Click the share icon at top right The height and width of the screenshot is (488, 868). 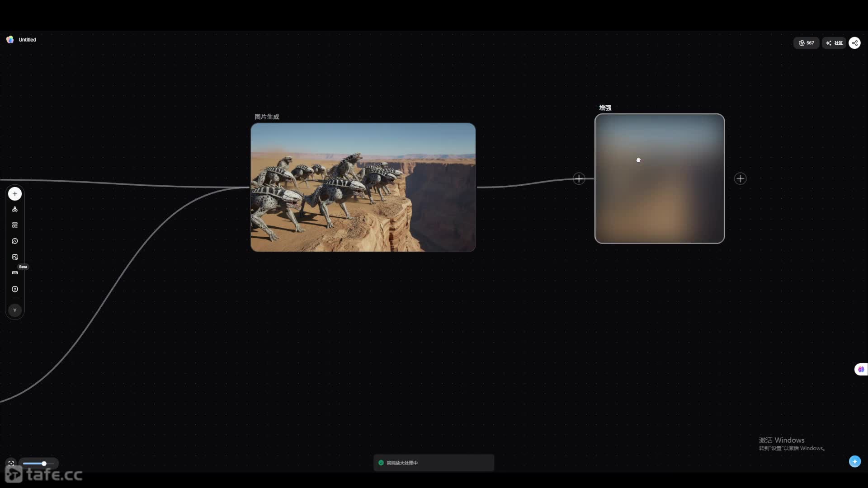click(x=854, y=43)
